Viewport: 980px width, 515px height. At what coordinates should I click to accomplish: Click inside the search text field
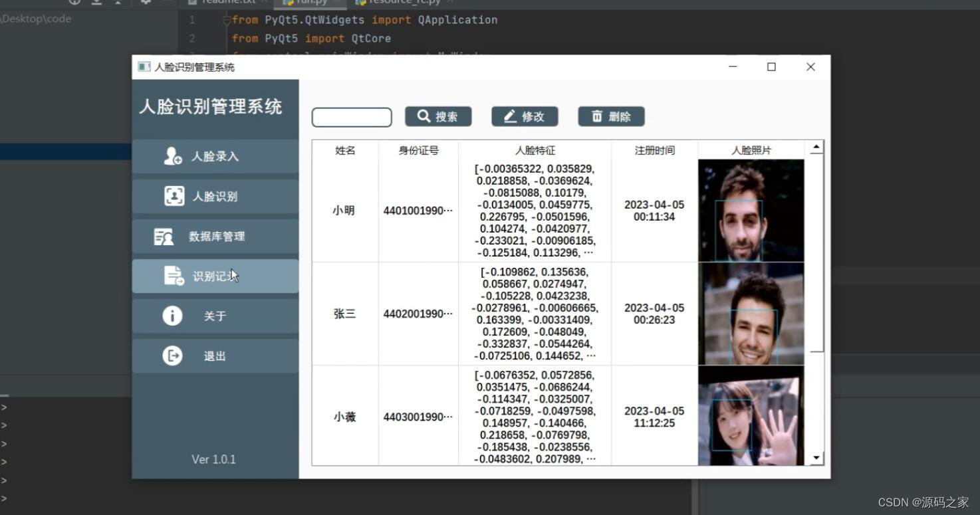click(x=351, y=116)
